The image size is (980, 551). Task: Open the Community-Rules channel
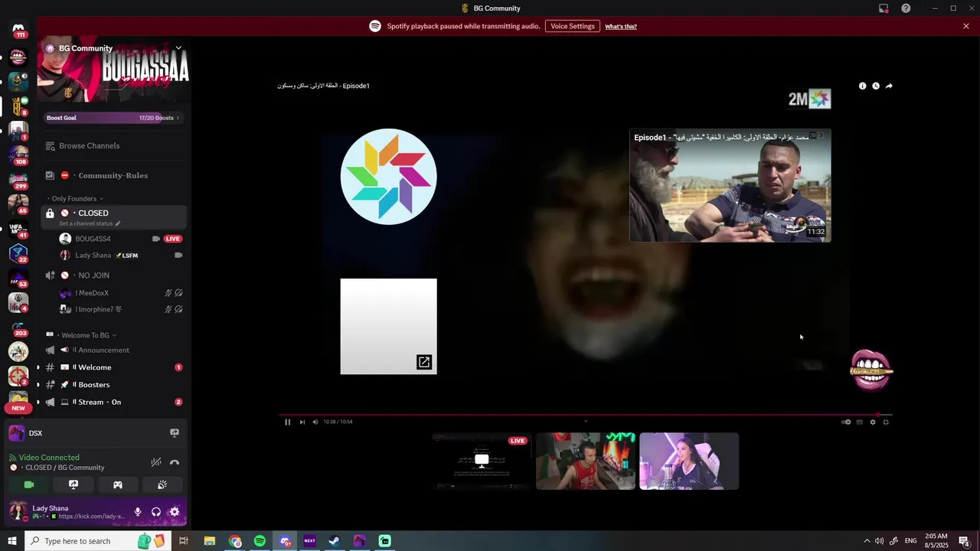[x=113, y=175]
